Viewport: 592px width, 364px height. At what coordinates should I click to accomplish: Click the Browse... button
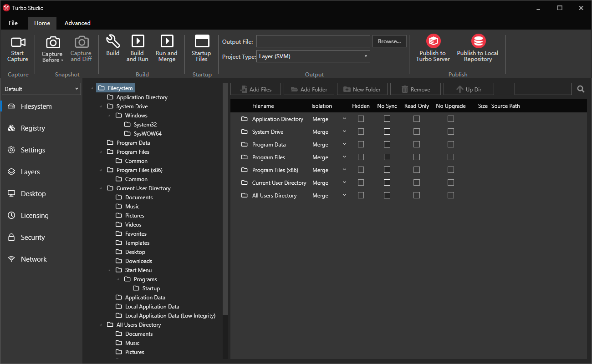click(x=389, y=41)
